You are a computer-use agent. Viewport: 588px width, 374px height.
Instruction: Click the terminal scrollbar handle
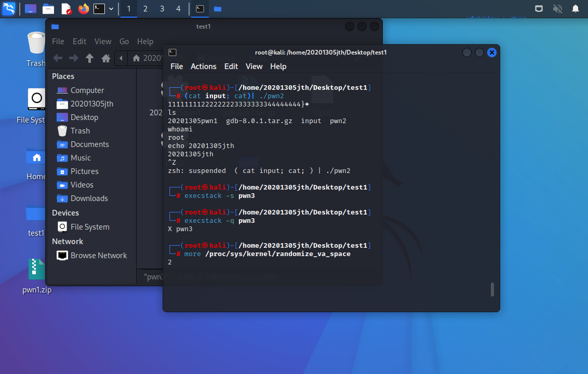tap(492, 290)
